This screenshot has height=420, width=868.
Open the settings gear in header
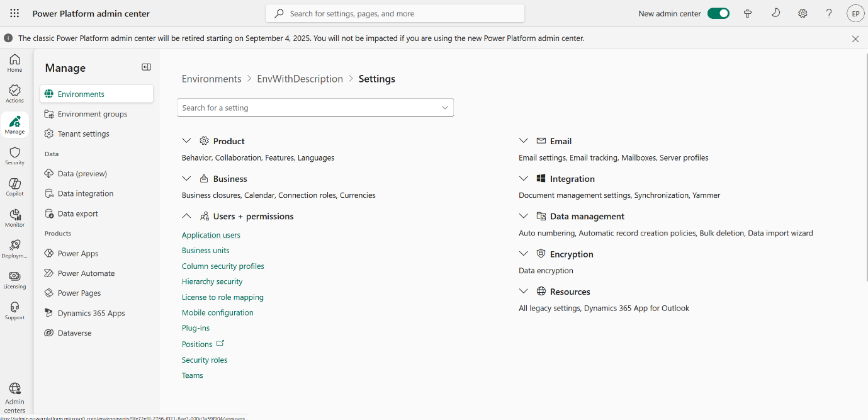pyautogui.click(x=803, y=13)
